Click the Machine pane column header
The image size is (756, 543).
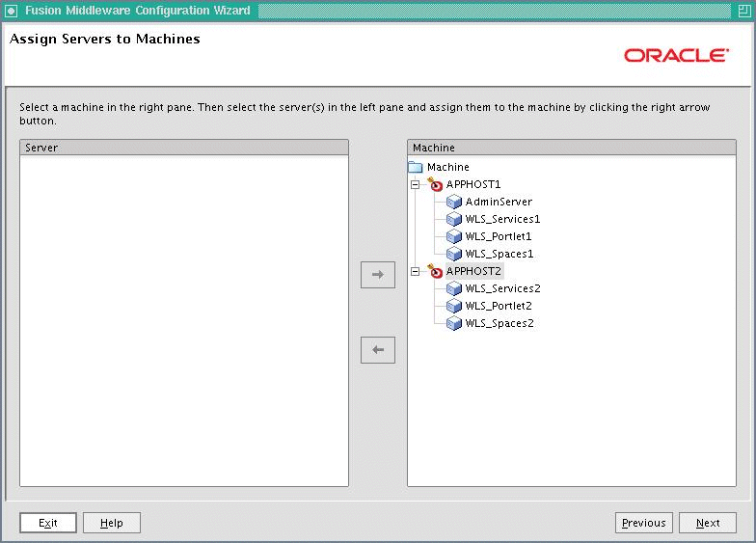tap(572, 148)
